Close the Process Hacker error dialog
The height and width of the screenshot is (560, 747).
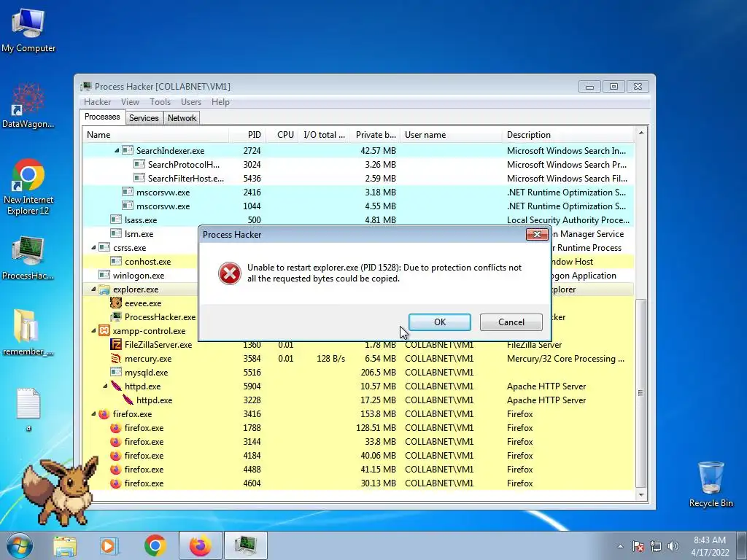pyautogui.click(x=537, y=234)
